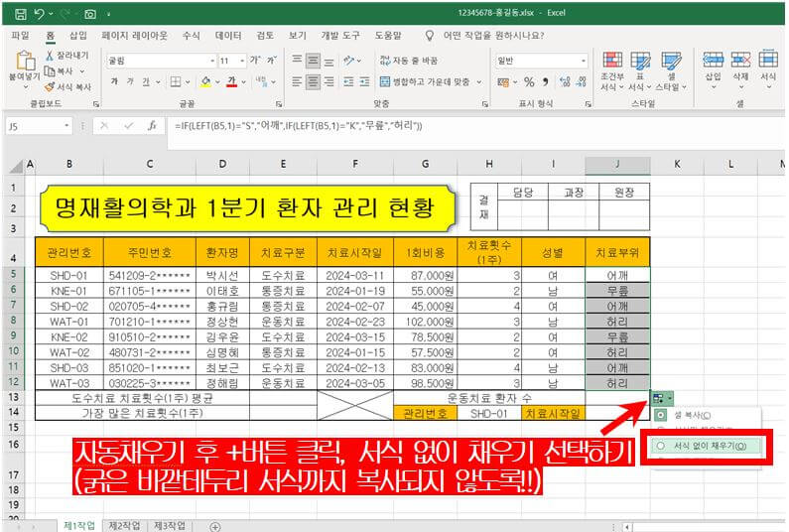Toggle align left horizontal alignment
789x532 pixels.
[x=297, y=81]
